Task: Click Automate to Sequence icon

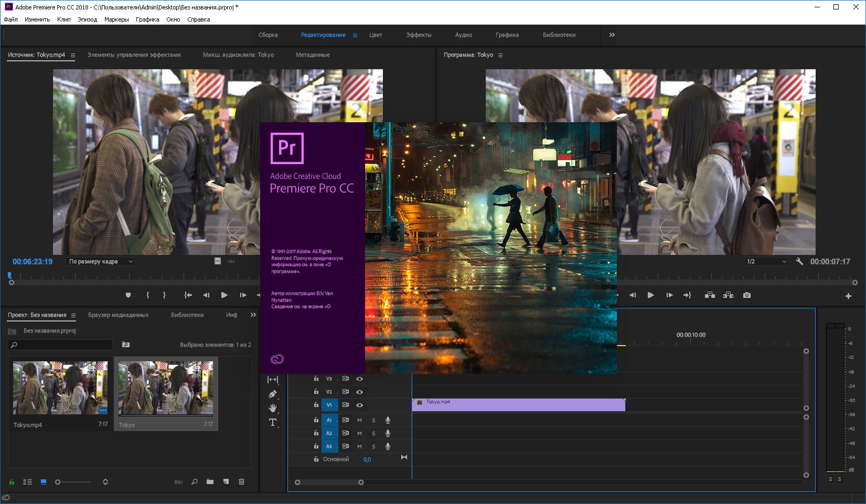Action: [x=178, y=481]
